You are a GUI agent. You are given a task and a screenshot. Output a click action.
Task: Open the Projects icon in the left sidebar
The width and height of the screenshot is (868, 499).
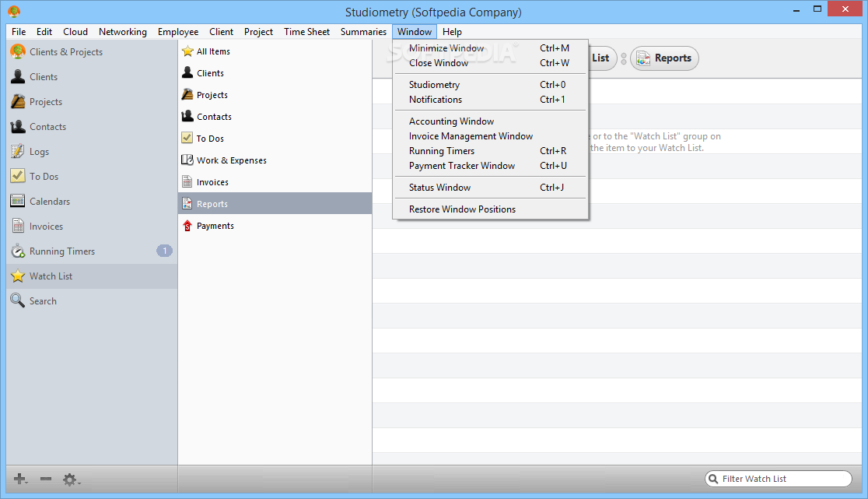[x=18, y=101]
